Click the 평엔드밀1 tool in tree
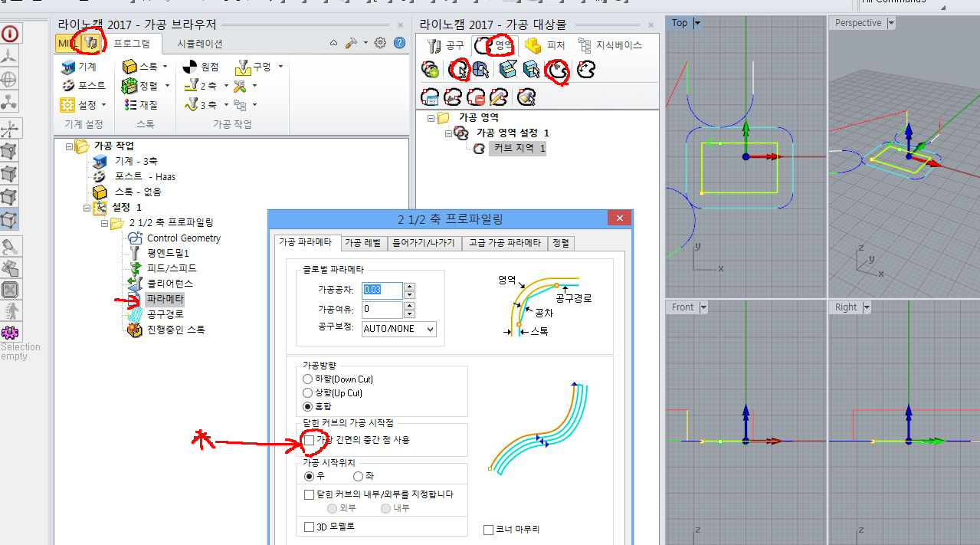Screen dimensions: 980x545 (x=167, y=253)
